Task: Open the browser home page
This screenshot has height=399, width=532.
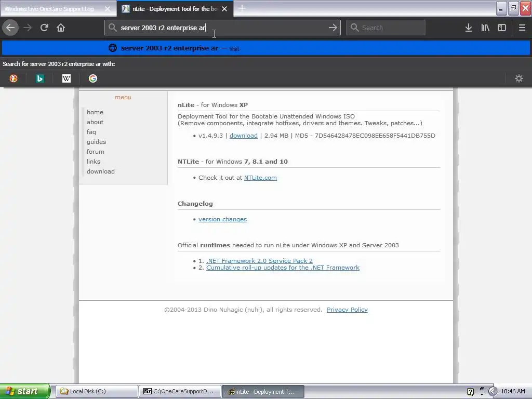Action: point(61,28)
